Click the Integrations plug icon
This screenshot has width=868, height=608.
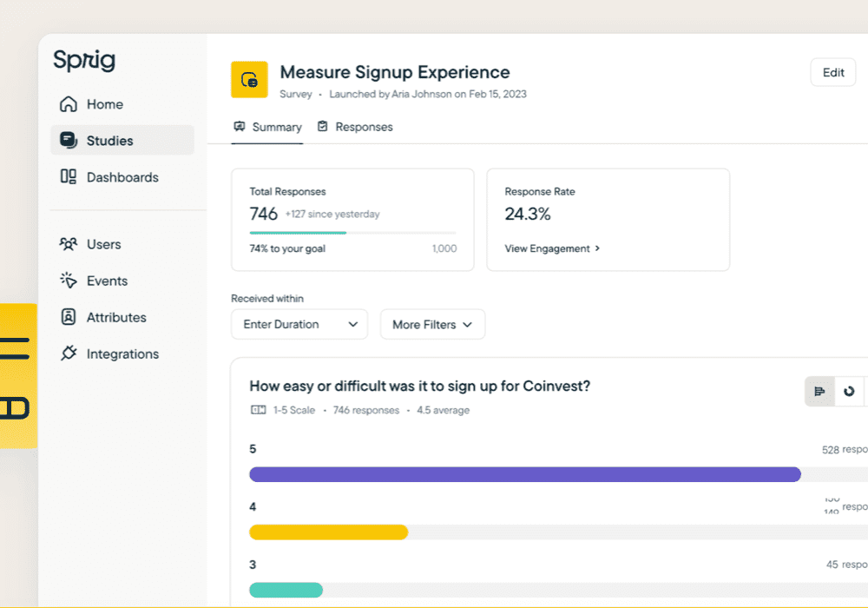(x=68, y=354)
